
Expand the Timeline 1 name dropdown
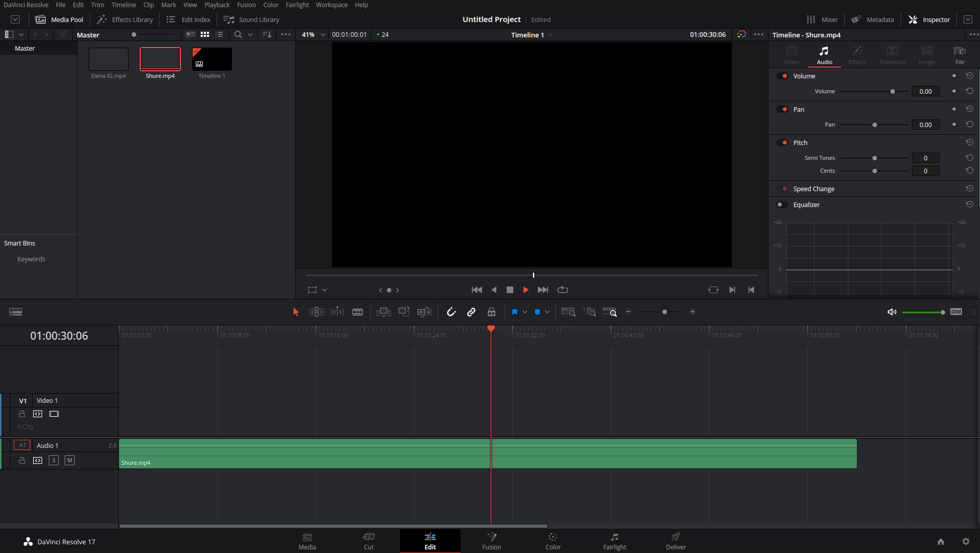[x=551, y=35]
